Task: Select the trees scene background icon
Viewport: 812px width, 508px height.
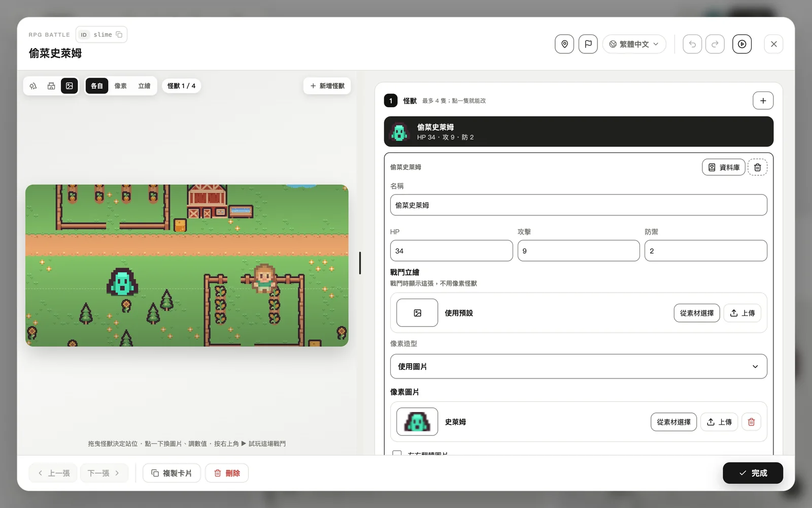Action: point(33,86)
